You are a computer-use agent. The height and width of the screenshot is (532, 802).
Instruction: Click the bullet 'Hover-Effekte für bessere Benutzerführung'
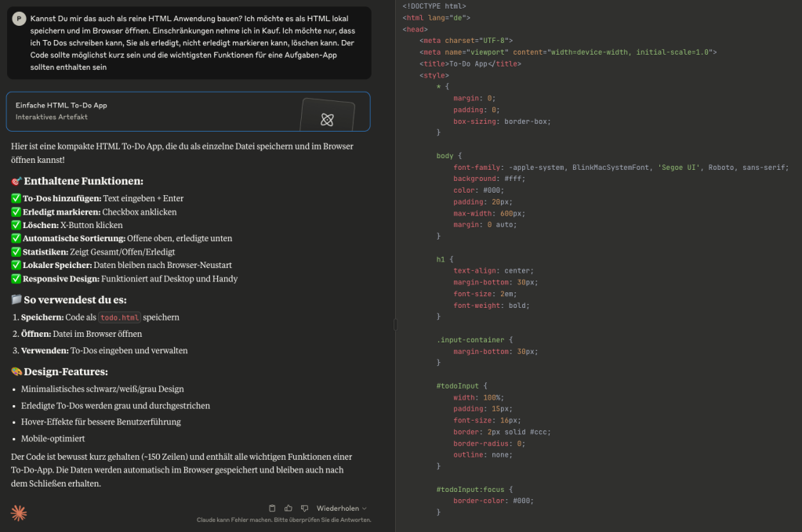pos(101,422)
